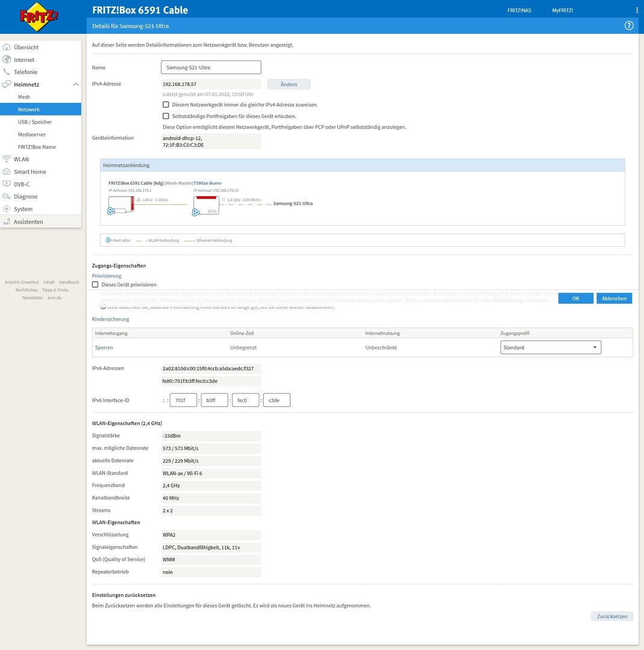The image size is (644, 650).
Task: Click the FRITZ! logo in header
Action: pos(40,17)
